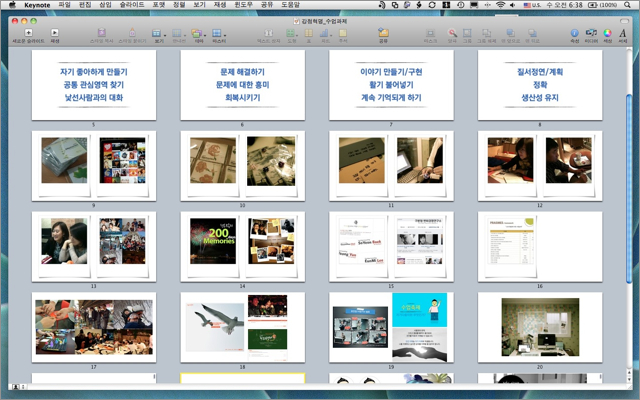The width and height of the screenshot is (640, 400).
Task: Start the slideshow with the 재생 button
Action: (55, 36)
